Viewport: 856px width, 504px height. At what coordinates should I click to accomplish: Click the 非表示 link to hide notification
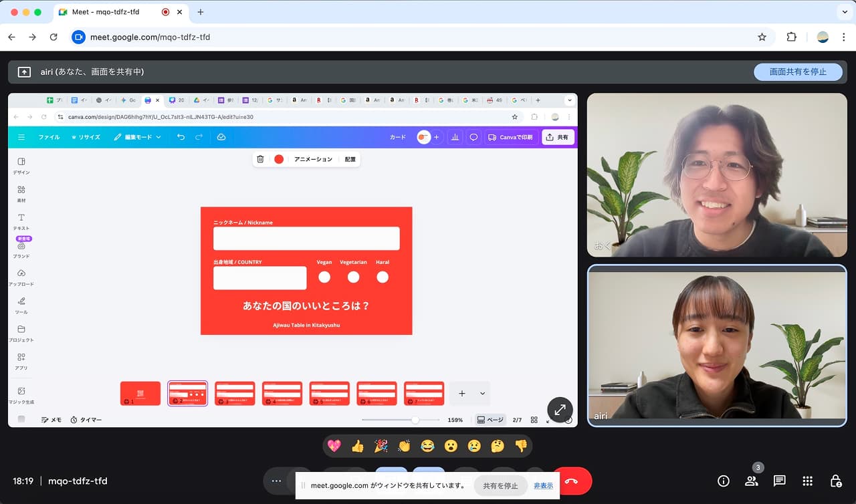(543, 486)
